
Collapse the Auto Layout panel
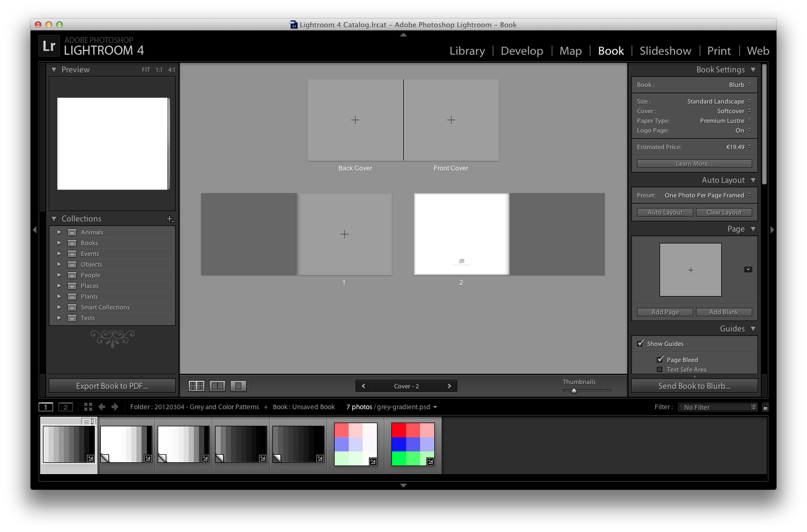pos(753,180)
